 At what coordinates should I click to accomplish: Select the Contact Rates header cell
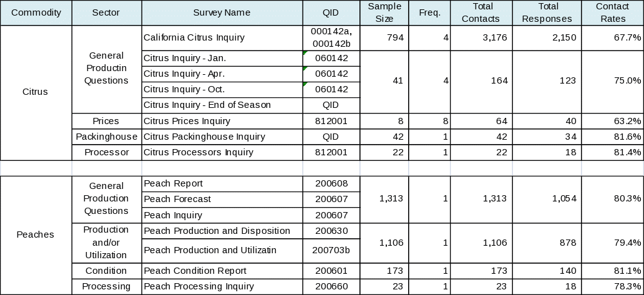[x=612, y=12]
